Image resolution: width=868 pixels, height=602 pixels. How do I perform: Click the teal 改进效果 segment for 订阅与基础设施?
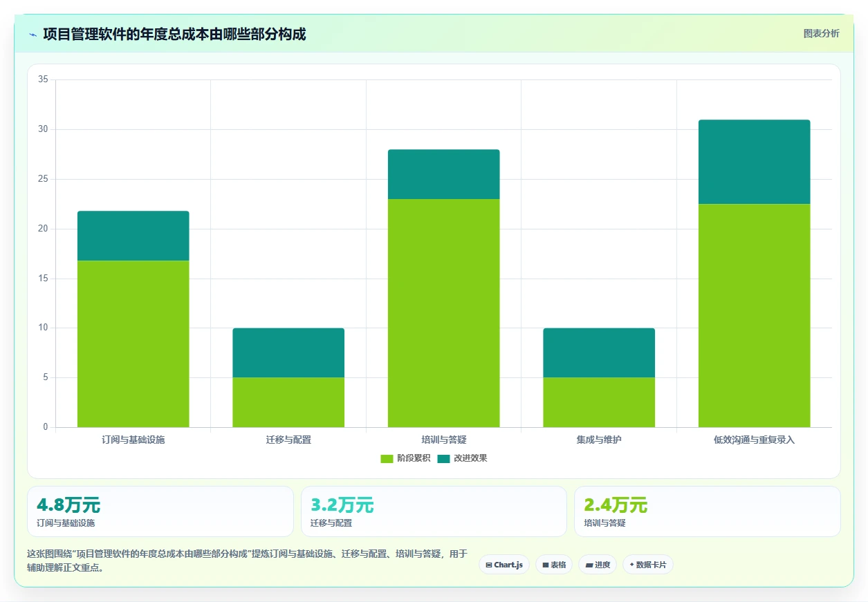(x=133, y=236)
